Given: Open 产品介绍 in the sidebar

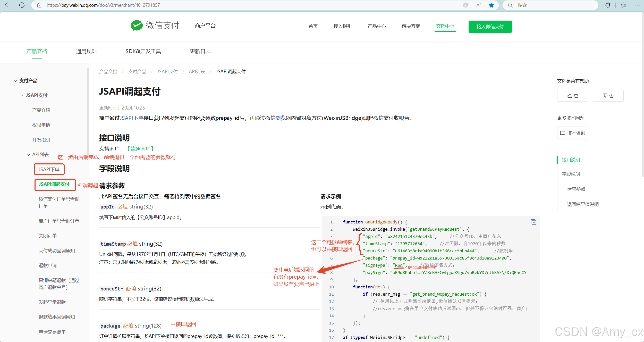Looking at the screenshot, I should [x=41, y=110].
